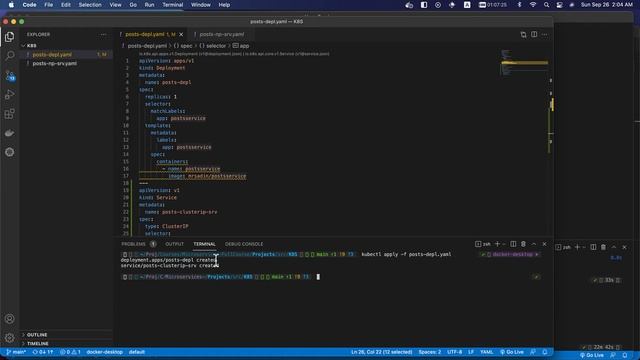Select posts-np-srv.yaml in the Explorer tree
The width and height of the screenshot is (640, 360).
[55, 64]
